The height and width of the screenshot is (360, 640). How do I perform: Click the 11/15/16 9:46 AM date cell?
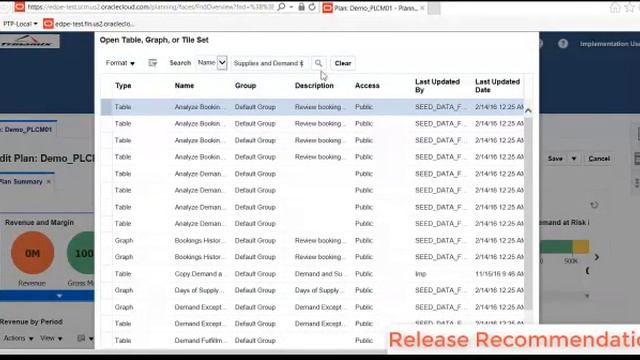click(x=499, y=274)
